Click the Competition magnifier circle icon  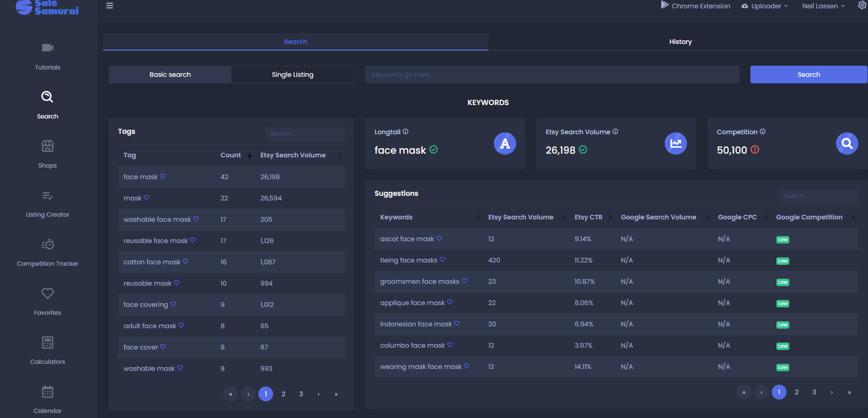[847, 143]
